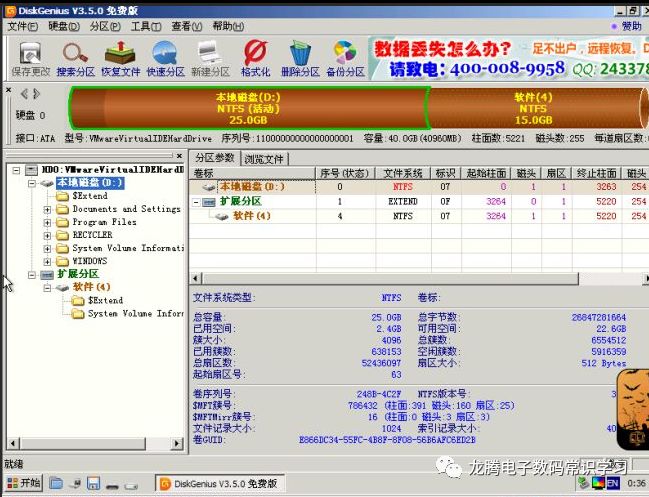This screenshot has width=649, height=497.
Task: Start Quick Partition (快速分区) tool
Action: tap(165, 58)
